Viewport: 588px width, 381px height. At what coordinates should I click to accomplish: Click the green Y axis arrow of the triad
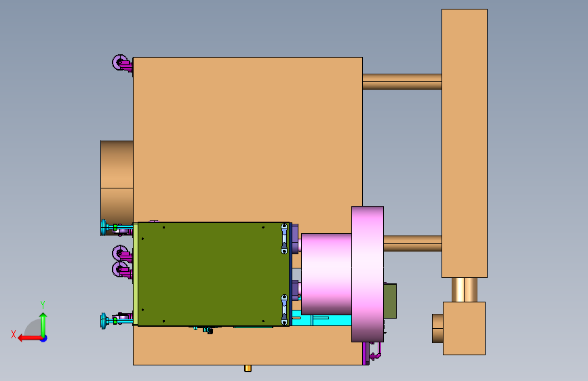(43, 324)
